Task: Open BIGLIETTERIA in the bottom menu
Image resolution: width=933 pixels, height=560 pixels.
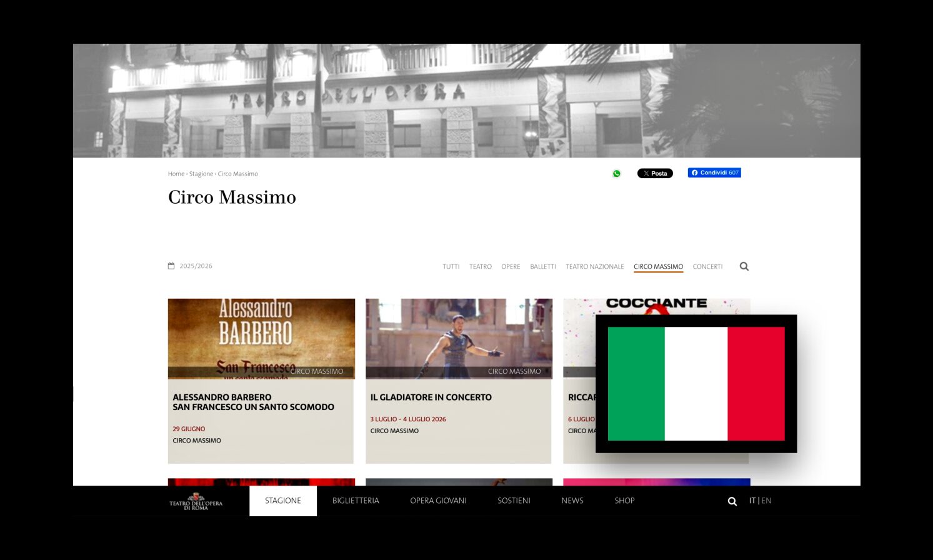Action: click(x=356, y=501)
